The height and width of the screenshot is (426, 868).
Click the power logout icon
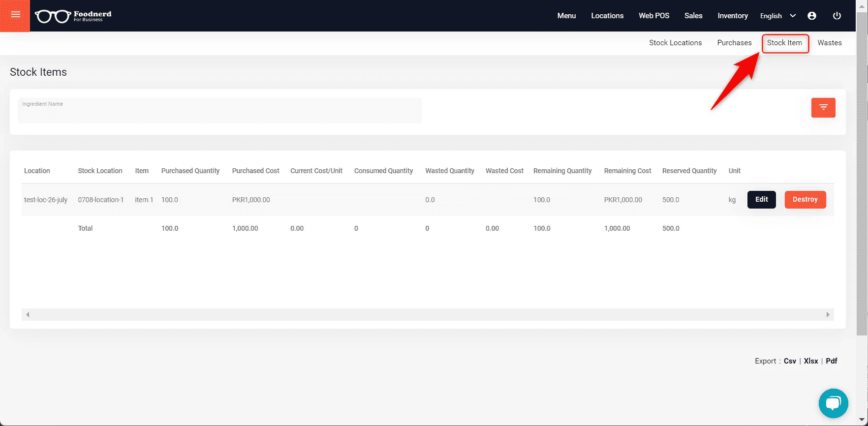pos(837,16)
